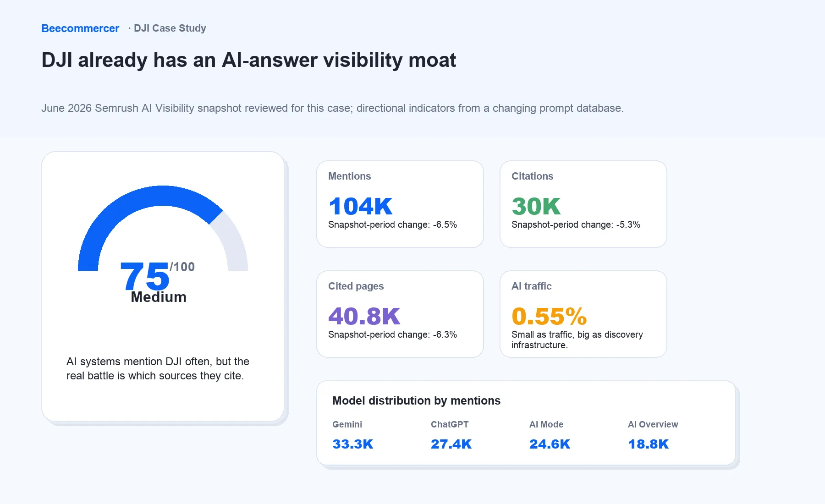Click the June 2026 Semrush snapshot subtitle
Viewport: 825px width, 504px height.
pyautogui.click(x=332, y=108)
